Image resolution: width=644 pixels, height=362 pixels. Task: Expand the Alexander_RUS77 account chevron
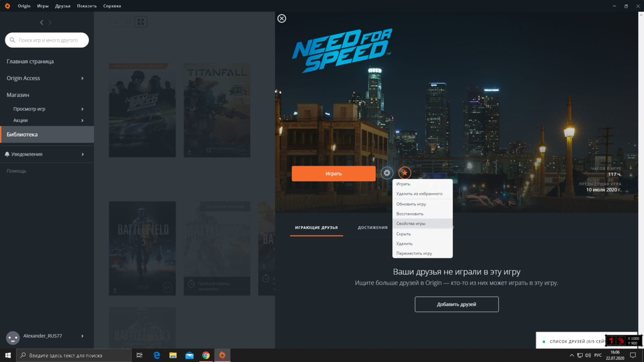point(82,336)
